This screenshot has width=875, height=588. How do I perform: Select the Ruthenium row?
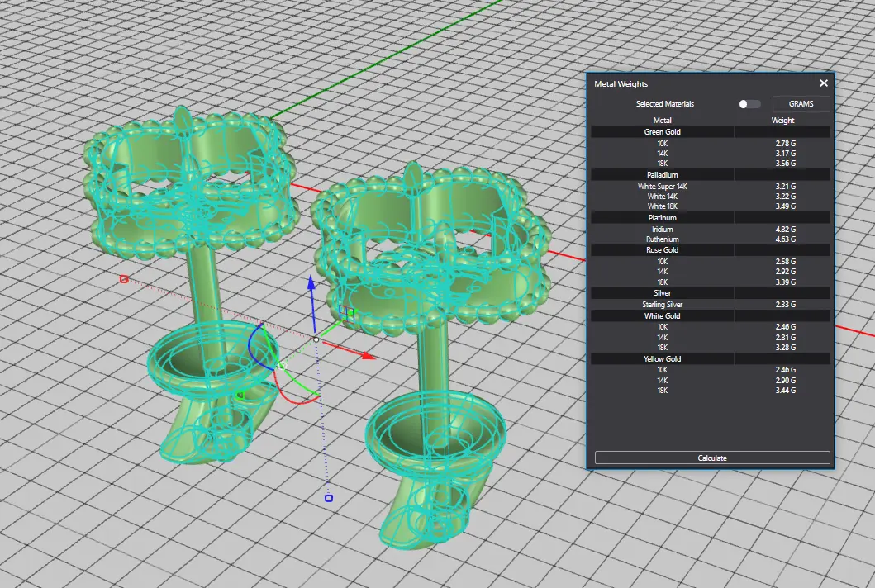[x=711, y=239]
